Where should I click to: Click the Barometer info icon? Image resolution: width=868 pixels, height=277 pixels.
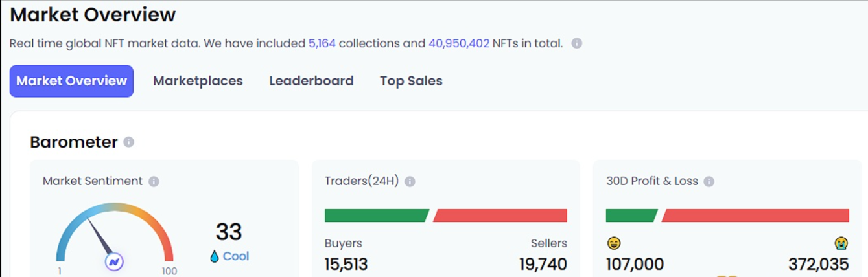(129, 142)
